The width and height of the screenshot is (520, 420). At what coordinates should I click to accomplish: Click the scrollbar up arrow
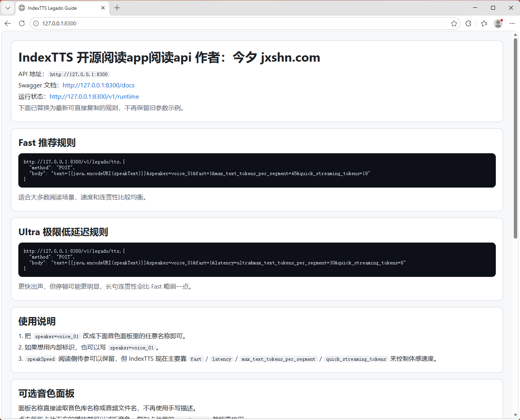pos(515,35)
